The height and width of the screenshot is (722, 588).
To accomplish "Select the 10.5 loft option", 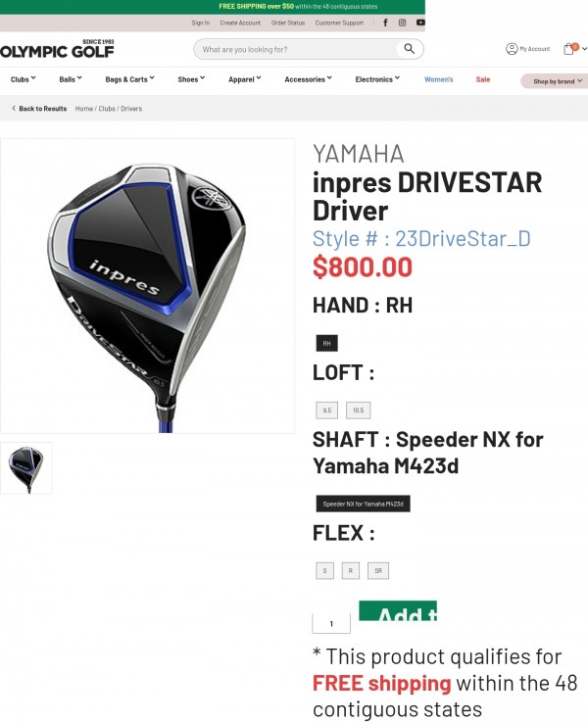I will [x=359, y=410].
